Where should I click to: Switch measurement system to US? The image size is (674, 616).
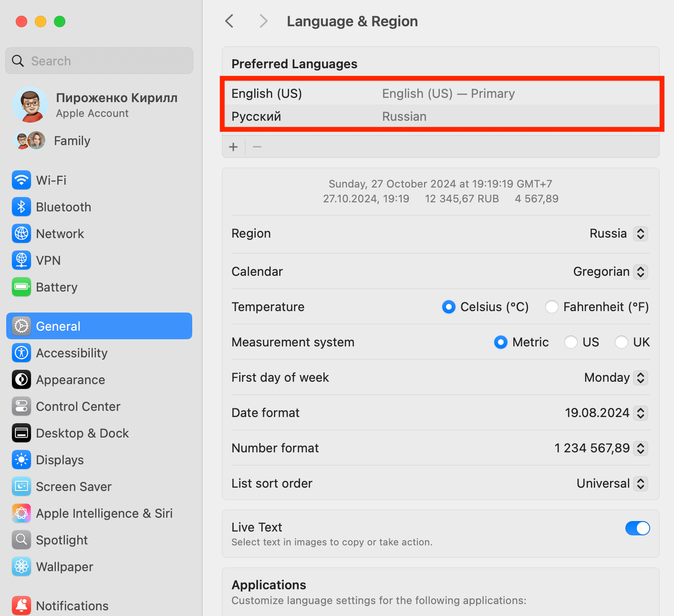point(570,342)
